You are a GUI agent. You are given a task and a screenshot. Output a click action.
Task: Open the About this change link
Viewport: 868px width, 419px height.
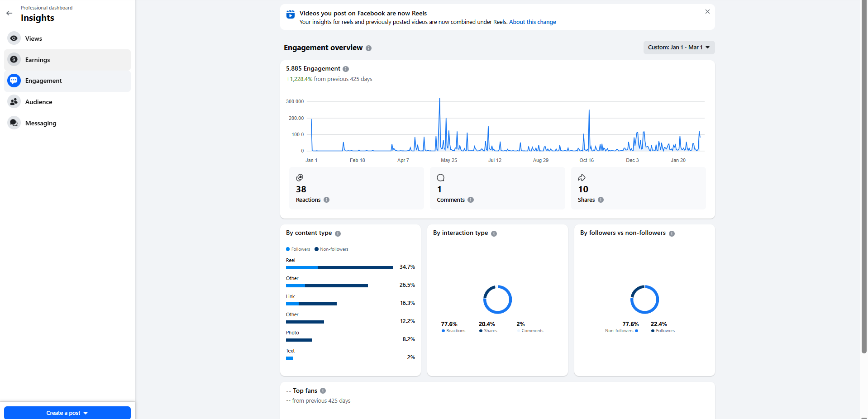tap(532, 22)
